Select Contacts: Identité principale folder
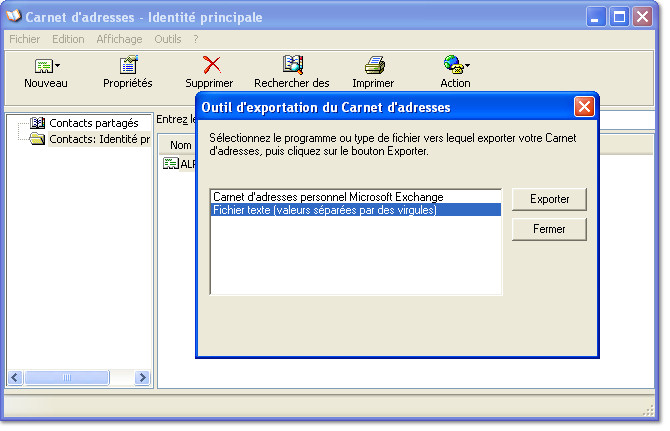 pyautogui.click(x=99, y=139)
